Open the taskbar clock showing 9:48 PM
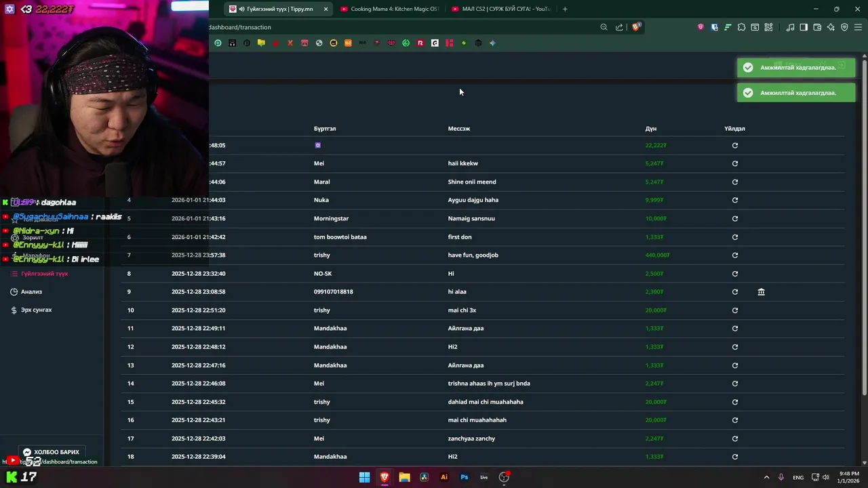This screenshot has height=488, width=868. click(x=849, y=477)
